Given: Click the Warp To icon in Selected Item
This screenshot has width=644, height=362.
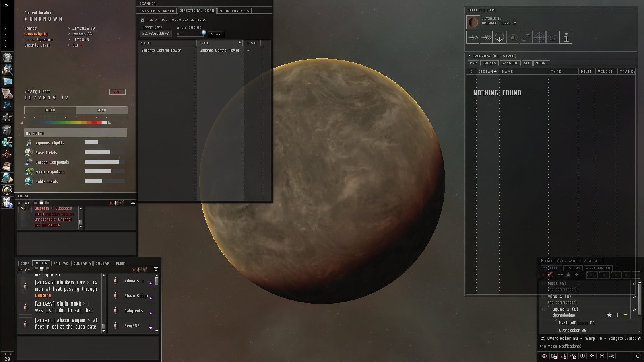Looking at the screenshot, I should coord(486,37).
